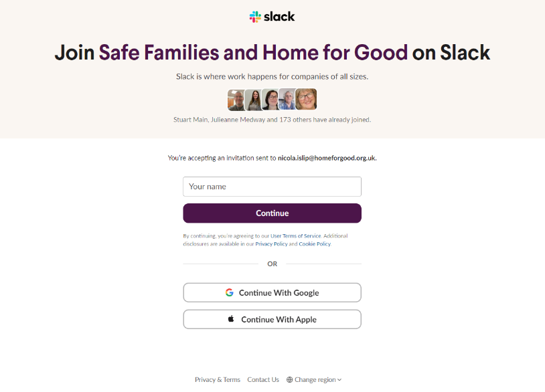
Task: Click the Slack logo icon
Action: coord(255,17)
